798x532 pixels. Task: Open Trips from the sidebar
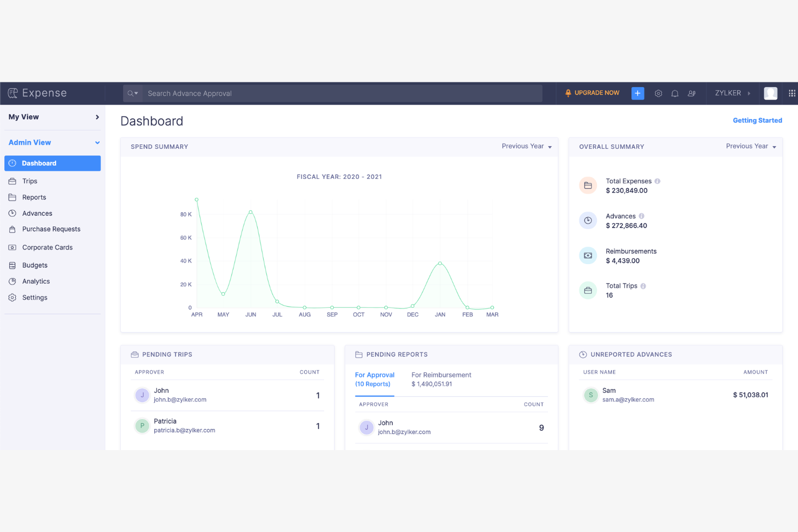[29, 181]
